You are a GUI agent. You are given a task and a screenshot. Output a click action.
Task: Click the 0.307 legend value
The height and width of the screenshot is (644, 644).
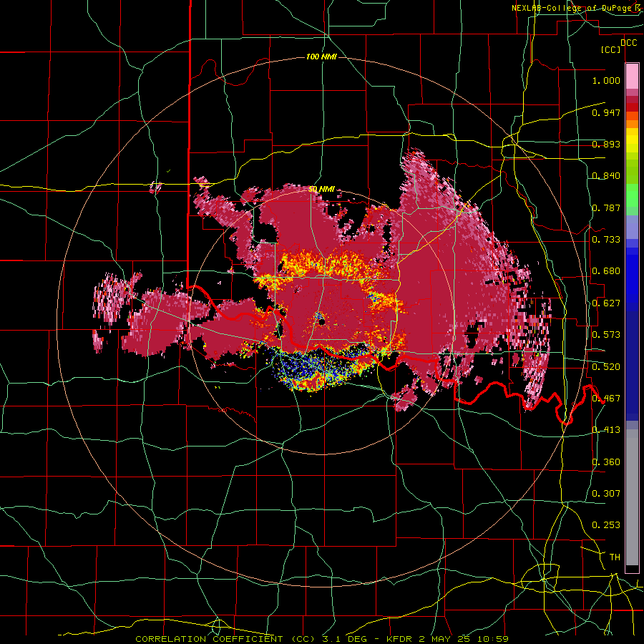tap(606, 494)
